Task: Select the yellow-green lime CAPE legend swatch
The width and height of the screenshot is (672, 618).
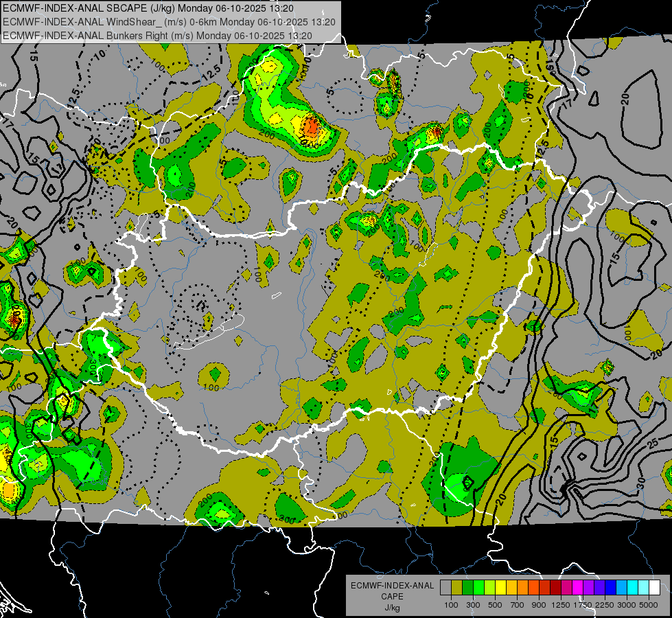Action: [x=490, y=587]
